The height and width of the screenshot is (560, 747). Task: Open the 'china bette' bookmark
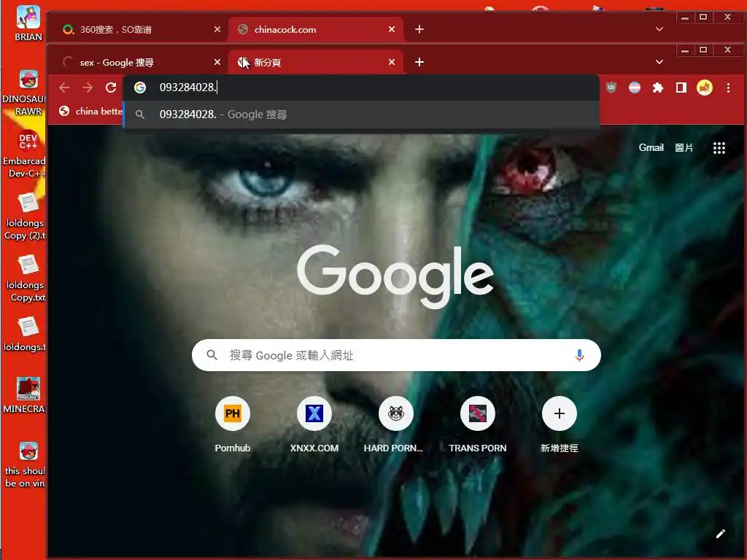point(90,112)
